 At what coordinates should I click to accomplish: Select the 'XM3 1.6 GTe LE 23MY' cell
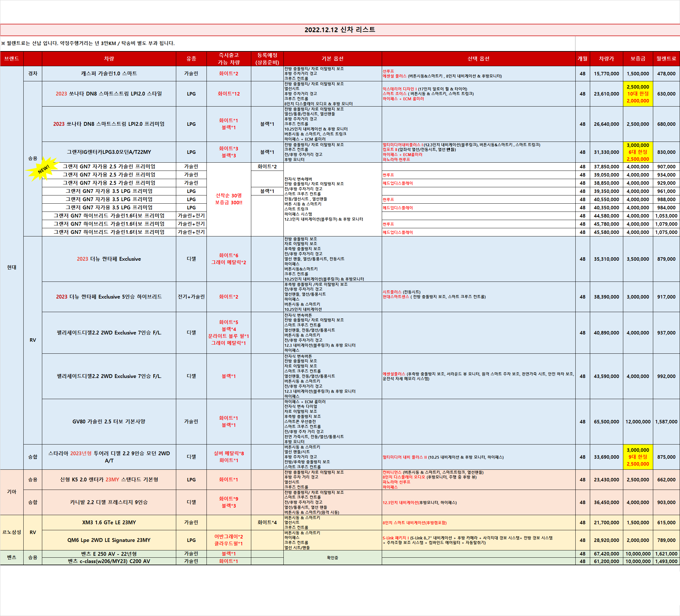point(109,523)
